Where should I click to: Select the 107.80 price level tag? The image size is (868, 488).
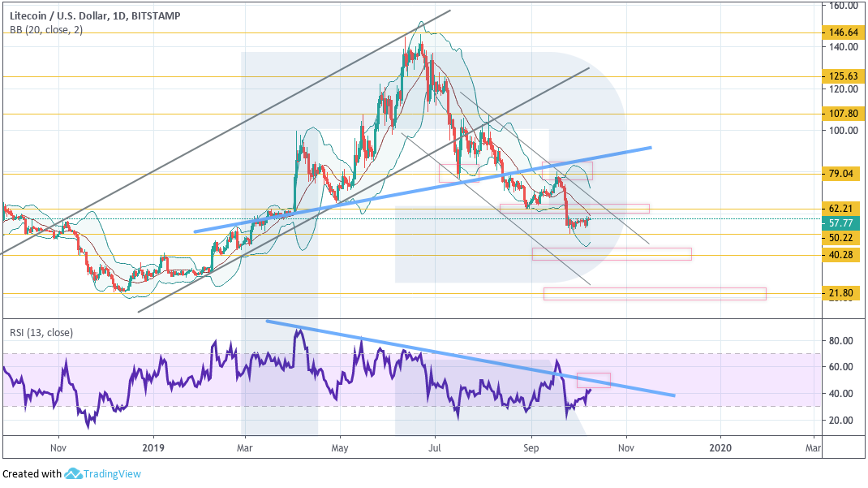tap(844, 114)
